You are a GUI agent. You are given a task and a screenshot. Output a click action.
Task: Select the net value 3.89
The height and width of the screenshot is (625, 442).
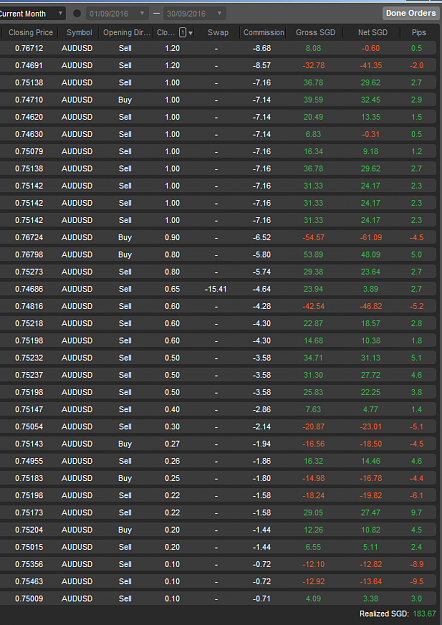coord(371,289)
